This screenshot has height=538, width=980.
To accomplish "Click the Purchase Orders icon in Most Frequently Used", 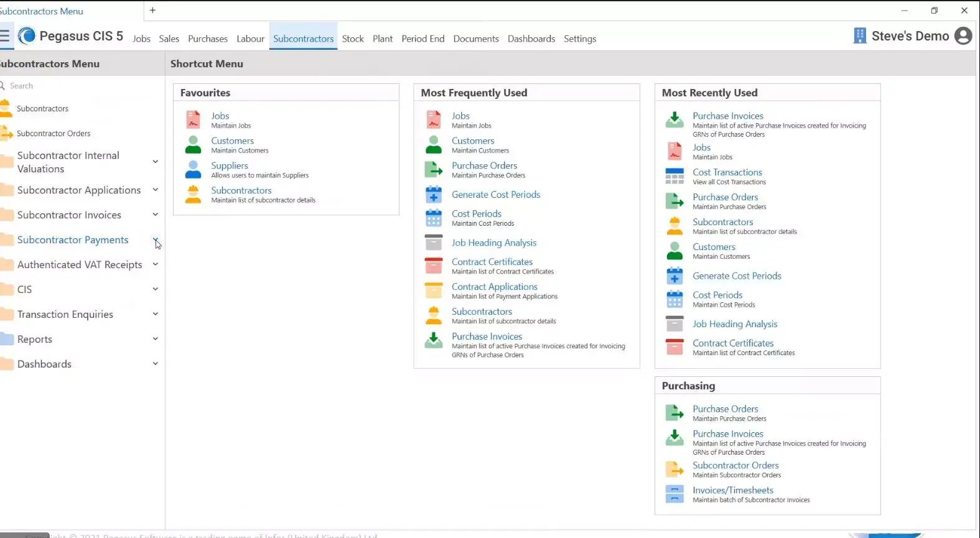I will [x=434, y=169].
